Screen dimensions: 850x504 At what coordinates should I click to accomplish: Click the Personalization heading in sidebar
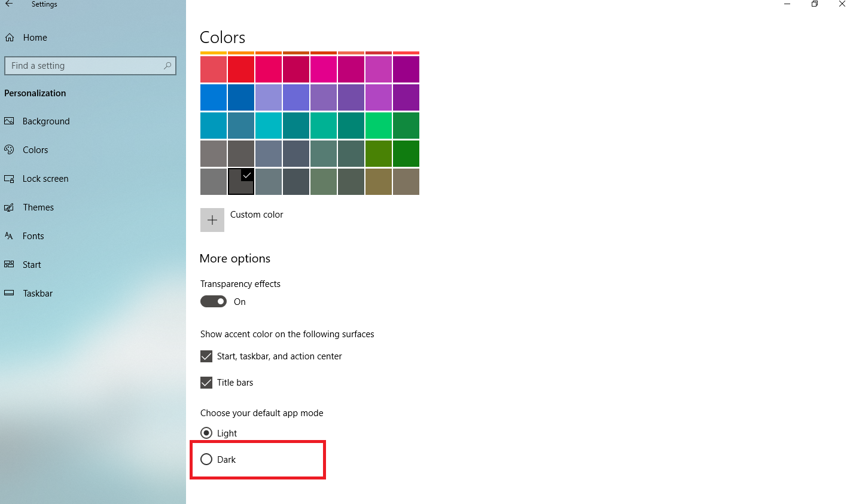coord(35,93)
